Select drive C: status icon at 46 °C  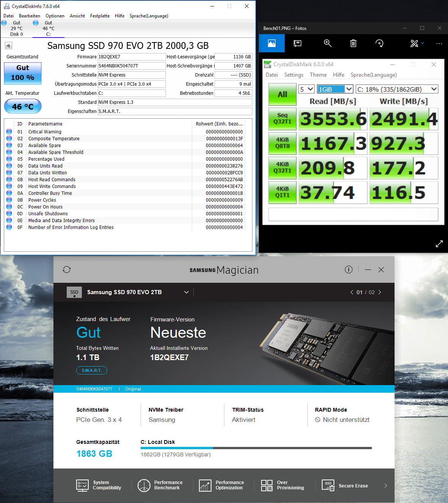[36, 23]
